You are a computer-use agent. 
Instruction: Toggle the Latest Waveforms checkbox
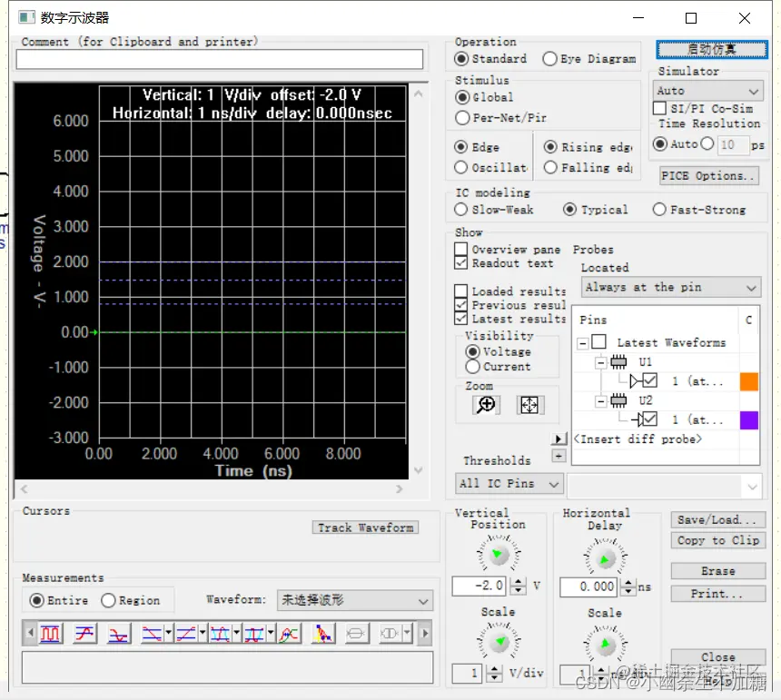click(x=599, y=342)
